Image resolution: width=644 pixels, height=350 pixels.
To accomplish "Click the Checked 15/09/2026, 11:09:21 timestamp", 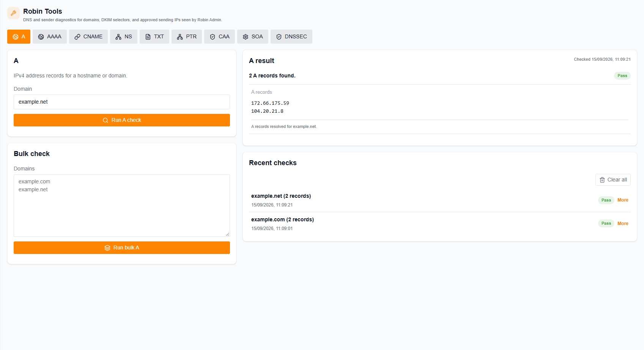I will coord(602,59).
